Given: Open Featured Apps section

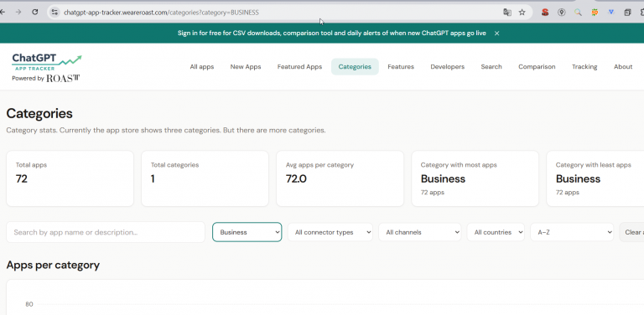Looking at the screenshot, I should 299,67.
